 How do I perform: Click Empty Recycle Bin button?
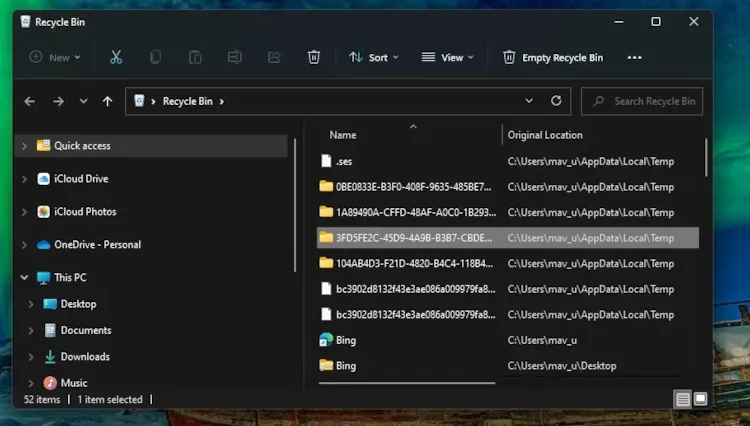[553, 57]
